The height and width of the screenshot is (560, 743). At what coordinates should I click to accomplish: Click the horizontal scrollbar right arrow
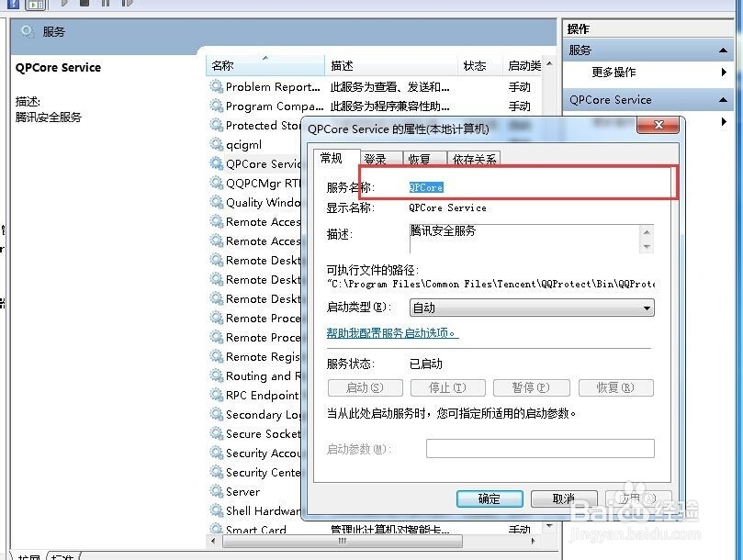(x=534, y=541)
